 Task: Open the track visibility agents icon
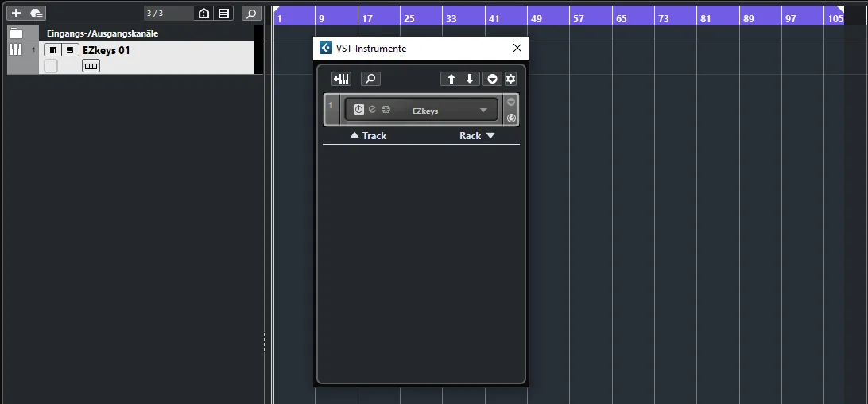(203, 14)
